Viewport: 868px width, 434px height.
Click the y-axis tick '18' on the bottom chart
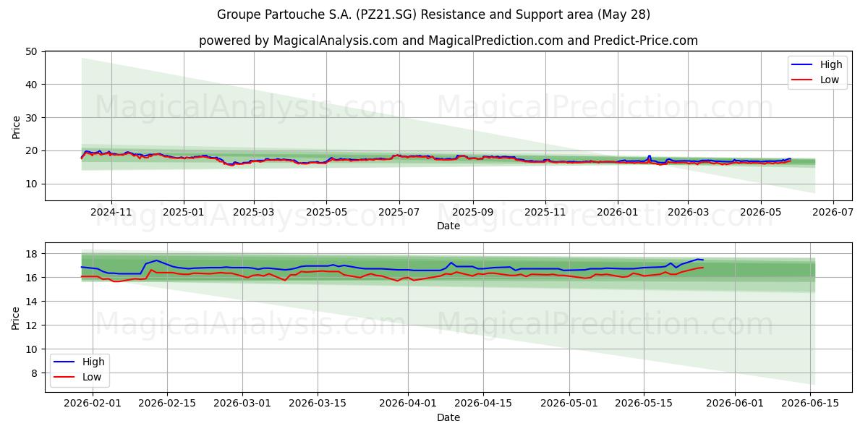31,254
